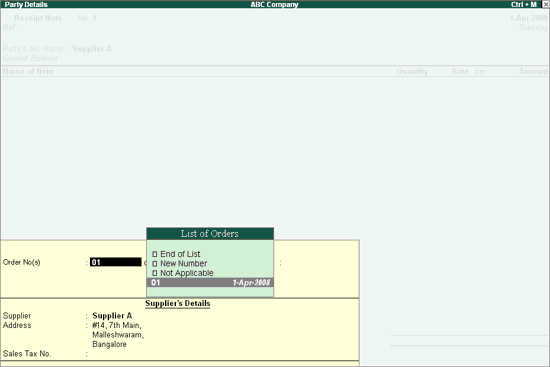Close the window with the X button
The width and height of the screenshot is (550, 367).
tap(545, 5)
